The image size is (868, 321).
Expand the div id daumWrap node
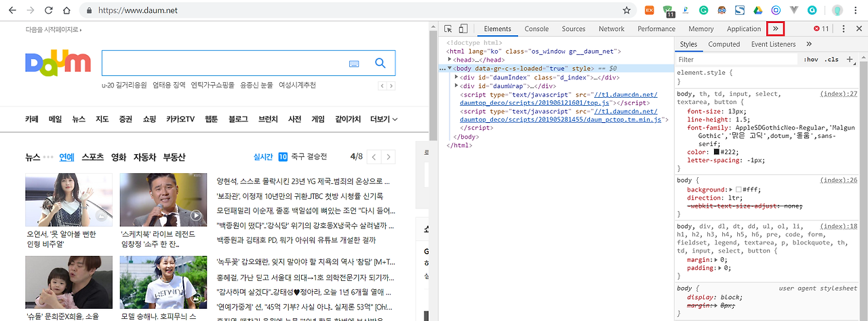coord(456,86)
